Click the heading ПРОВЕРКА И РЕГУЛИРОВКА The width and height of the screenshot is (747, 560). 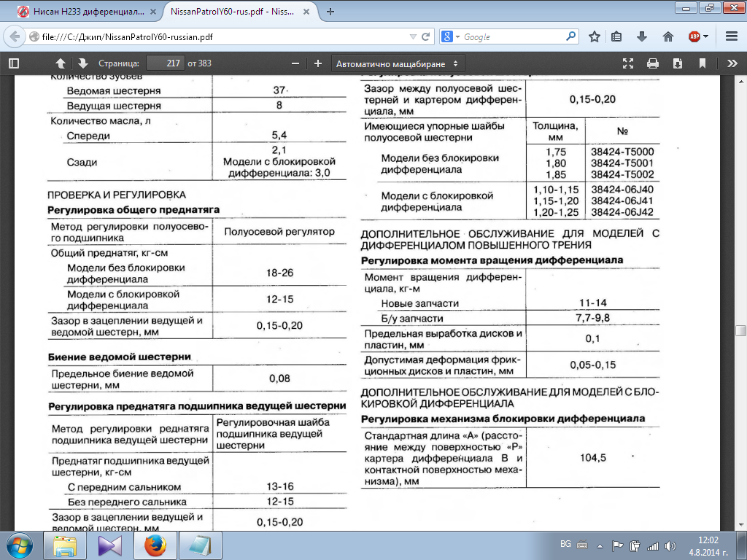coord(117,195)
